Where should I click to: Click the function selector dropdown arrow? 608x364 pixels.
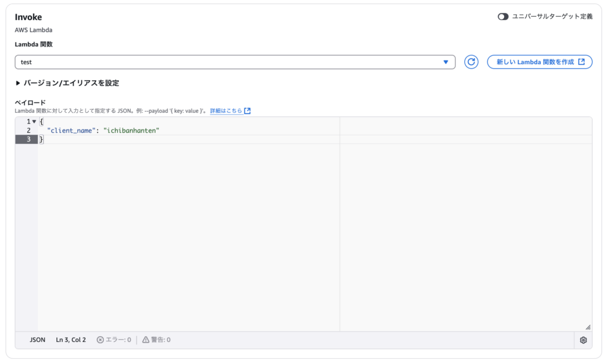(446, 62)
